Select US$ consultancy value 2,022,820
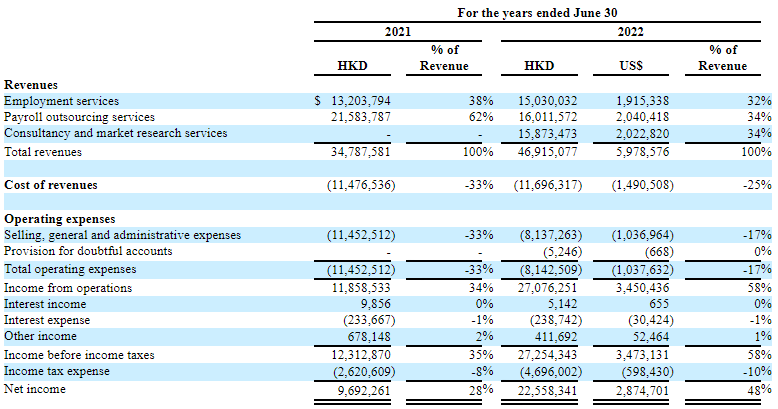 (643, 134)
